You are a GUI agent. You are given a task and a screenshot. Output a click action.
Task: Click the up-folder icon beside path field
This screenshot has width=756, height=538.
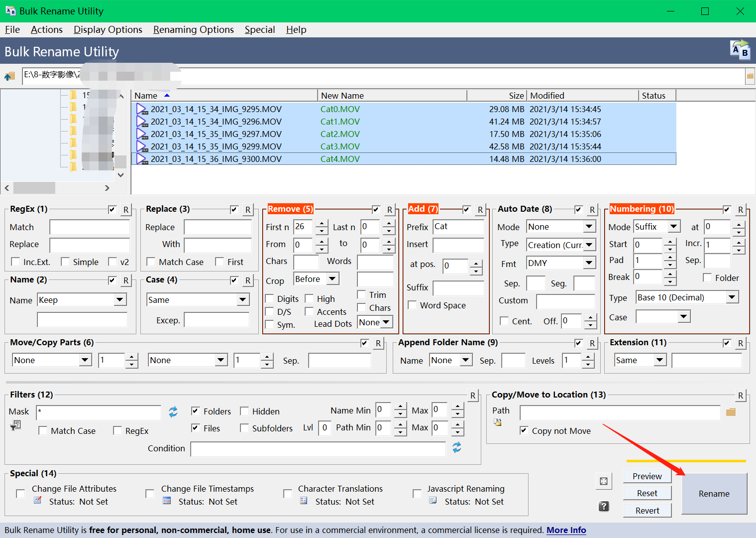pyautogui.click(x=9, y=76)
